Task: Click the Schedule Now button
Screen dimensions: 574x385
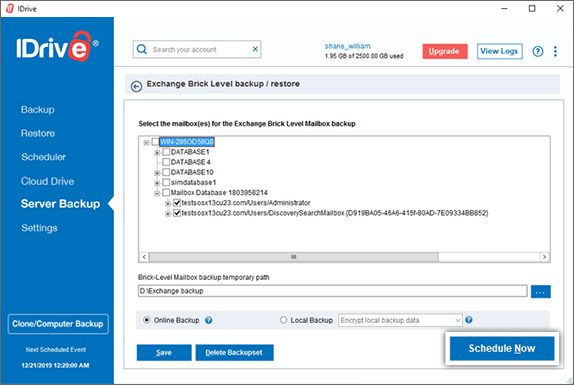Action: (502, 348)
